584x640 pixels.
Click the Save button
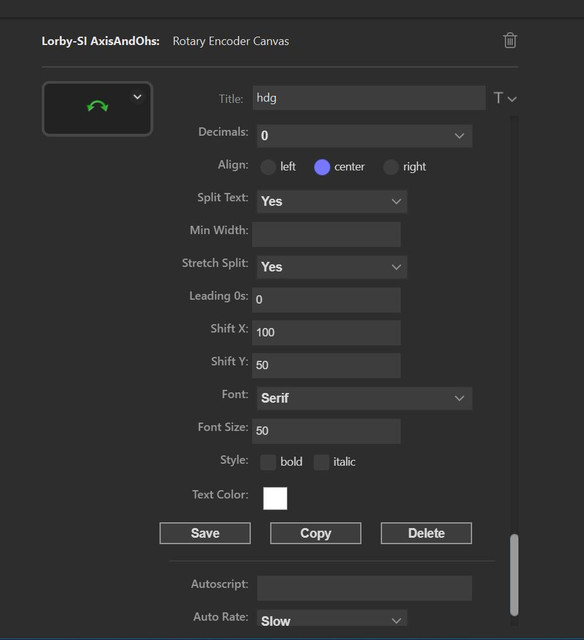205,533
